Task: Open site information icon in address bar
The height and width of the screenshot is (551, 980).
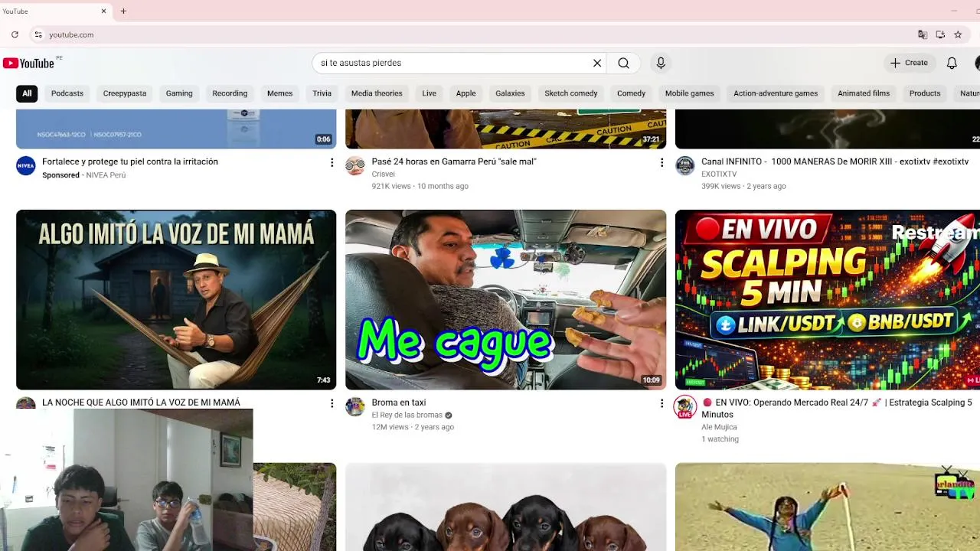Action: [38, 34]
